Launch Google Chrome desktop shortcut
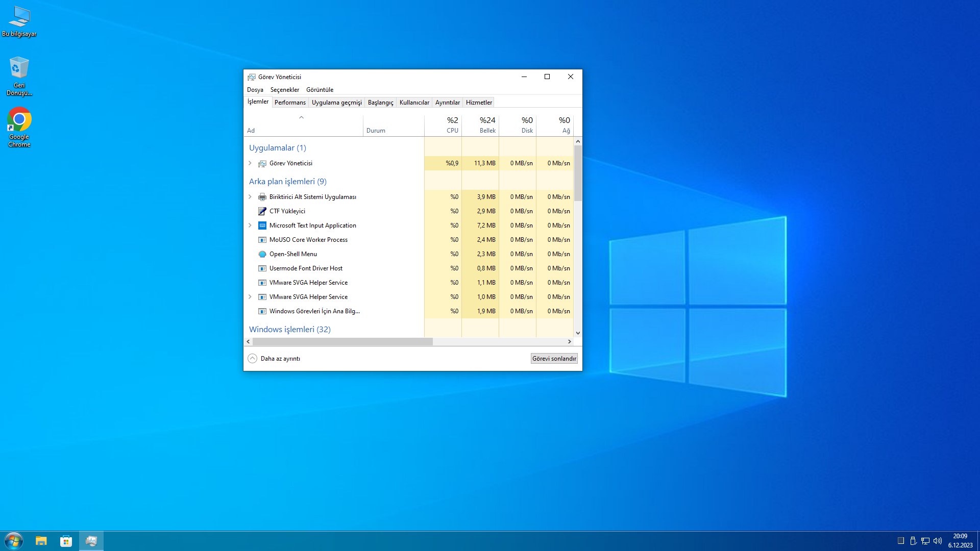Image resolution: width=980 pixels, height=551 pixels. [x=19, y=128]
